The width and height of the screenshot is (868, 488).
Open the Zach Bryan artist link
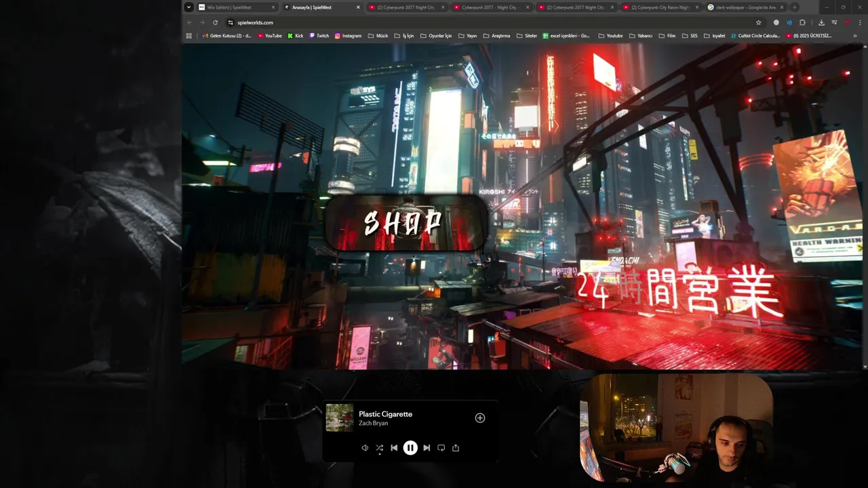(x=374, y=423)
